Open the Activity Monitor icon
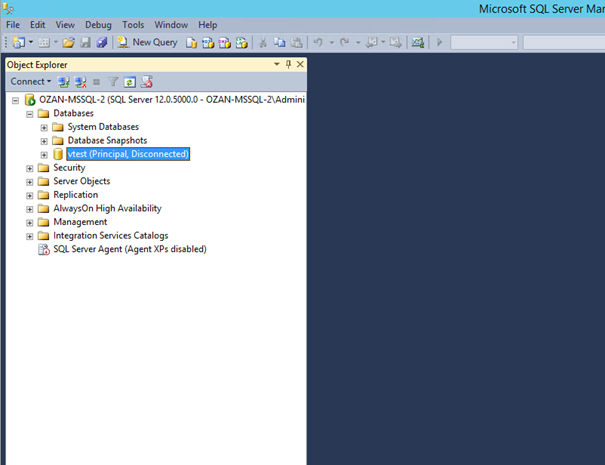Viewport: 605px width, 465px height. [x=417, y=42]
